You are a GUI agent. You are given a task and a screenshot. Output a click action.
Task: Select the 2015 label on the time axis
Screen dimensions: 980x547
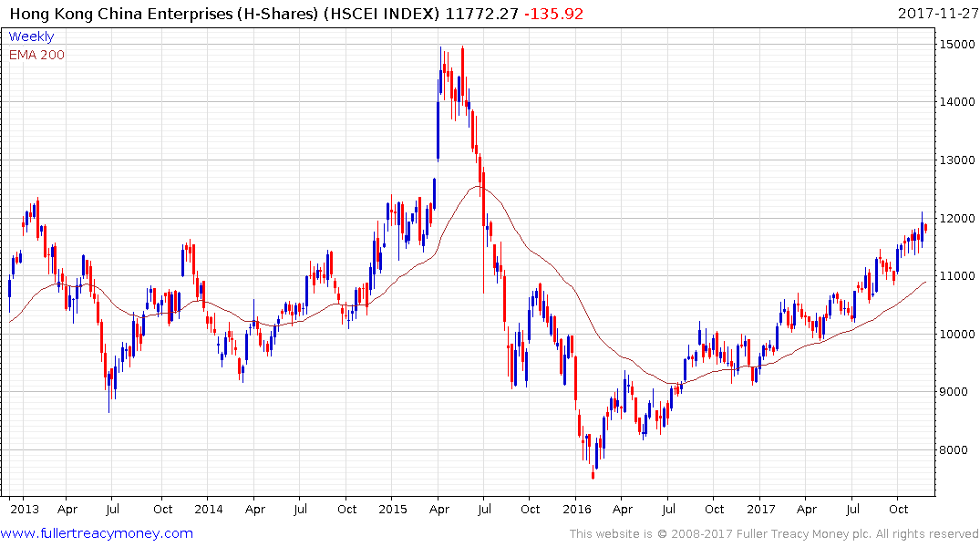click(x=393, y=509)
